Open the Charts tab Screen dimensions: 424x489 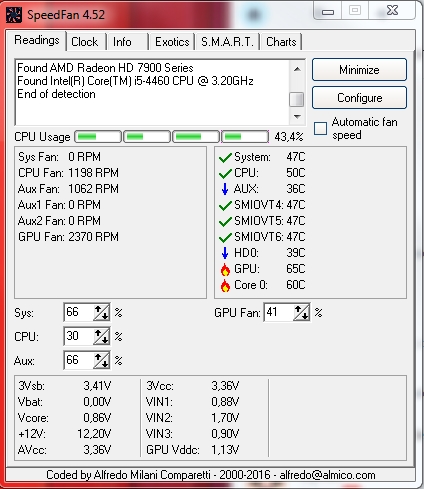(281, 42)
